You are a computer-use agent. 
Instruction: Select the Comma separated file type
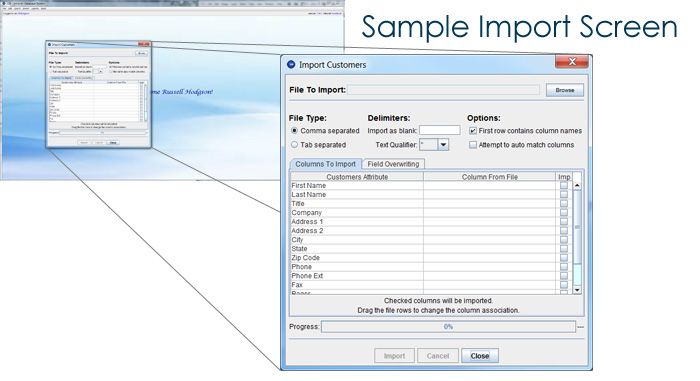click(x=295, y=131)
